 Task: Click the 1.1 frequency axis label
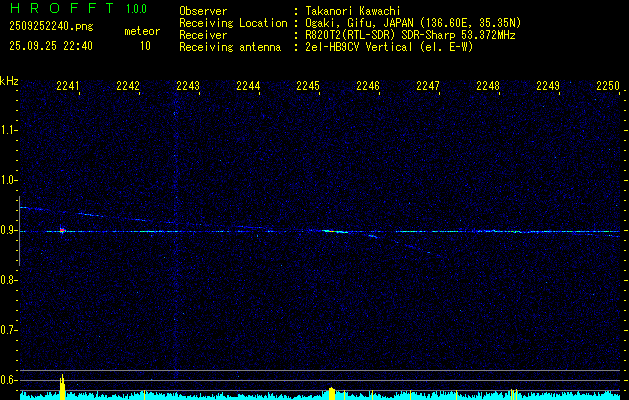(9, 130)
